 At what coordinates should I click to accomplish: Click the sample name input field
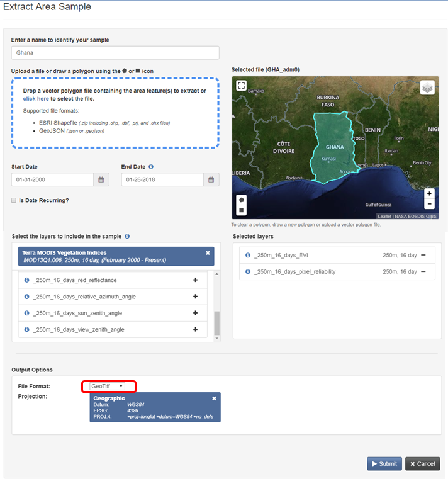point(115,53)
